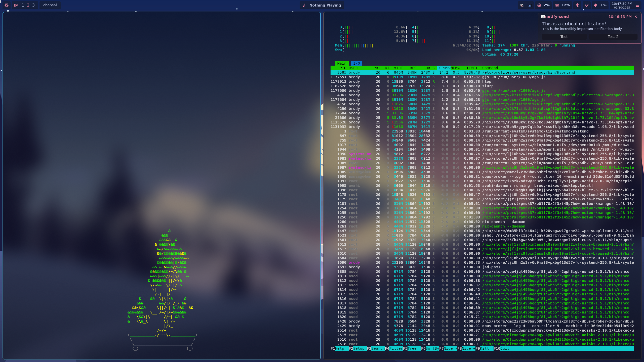Select the acpid process row PID 1092
The width and height of the screenshot is (644, 362).
(x=482, y=181)
